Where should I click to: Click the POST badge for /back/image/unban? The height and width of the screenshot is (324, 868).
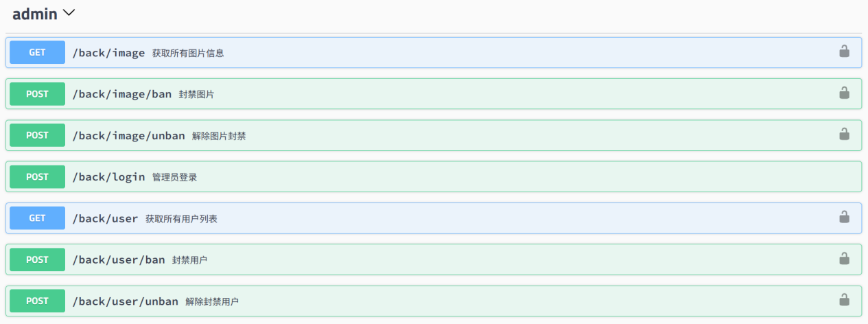click(37, 135)
